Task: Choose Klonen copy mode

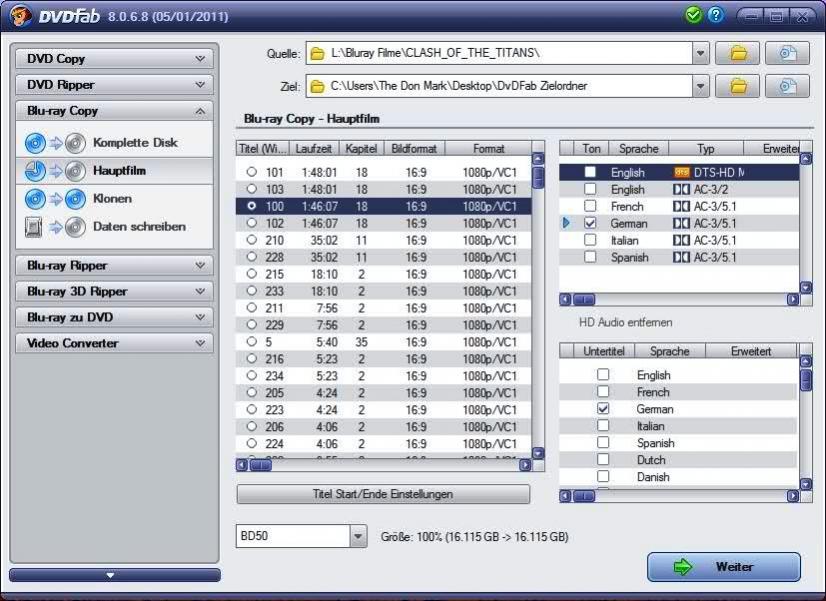Action: 114,199
